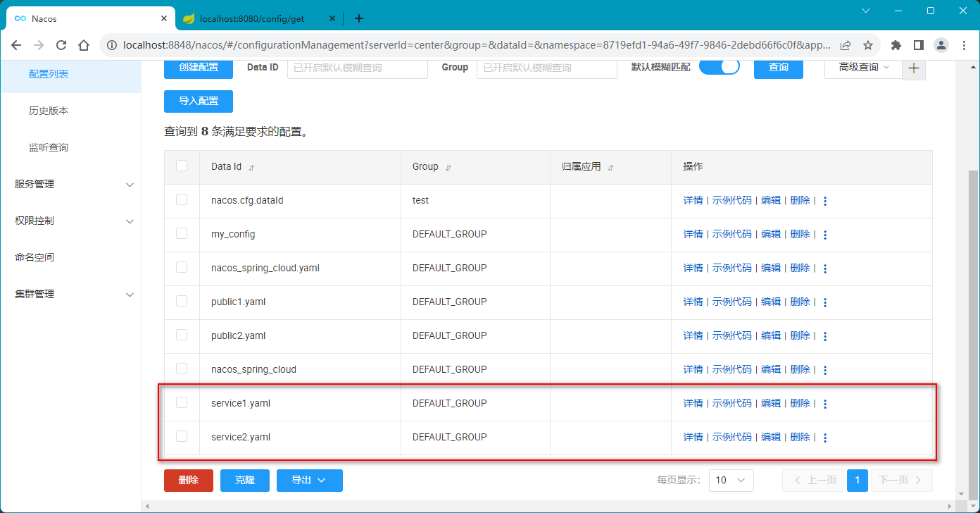The width and height of the screenshot is (980, 513).
Task: Open 详情 for service1.yaml
Action: (693, 403)
